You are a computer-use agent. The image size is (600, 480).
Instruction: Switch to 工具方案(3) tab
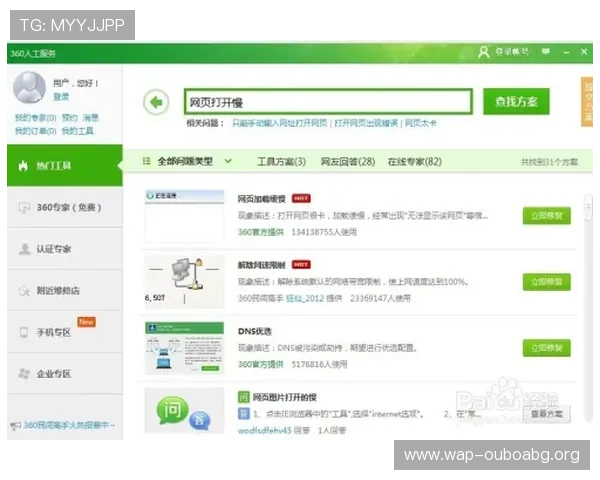point(281,162)
